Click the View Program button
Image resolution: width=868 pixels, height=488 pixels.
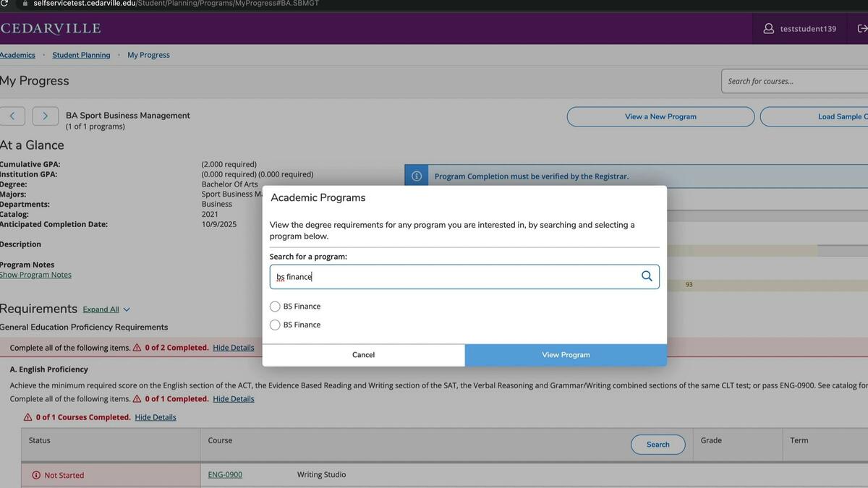tap(566, 355)
